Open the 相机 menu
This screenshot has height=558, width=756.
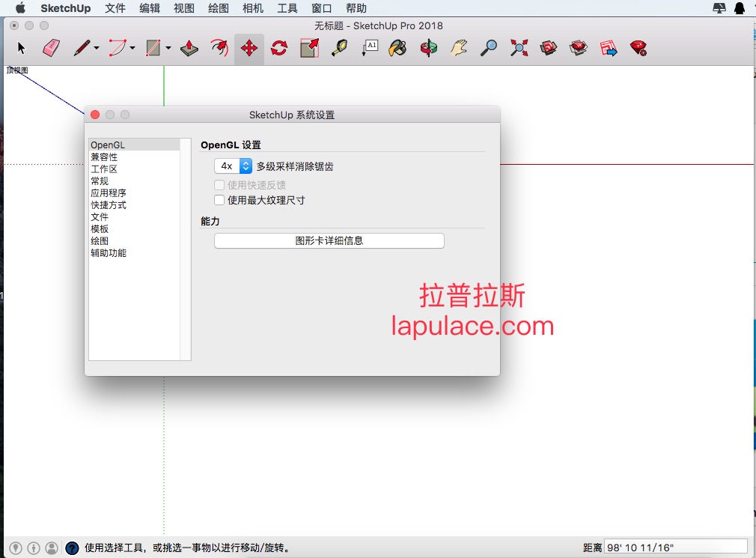253,8
